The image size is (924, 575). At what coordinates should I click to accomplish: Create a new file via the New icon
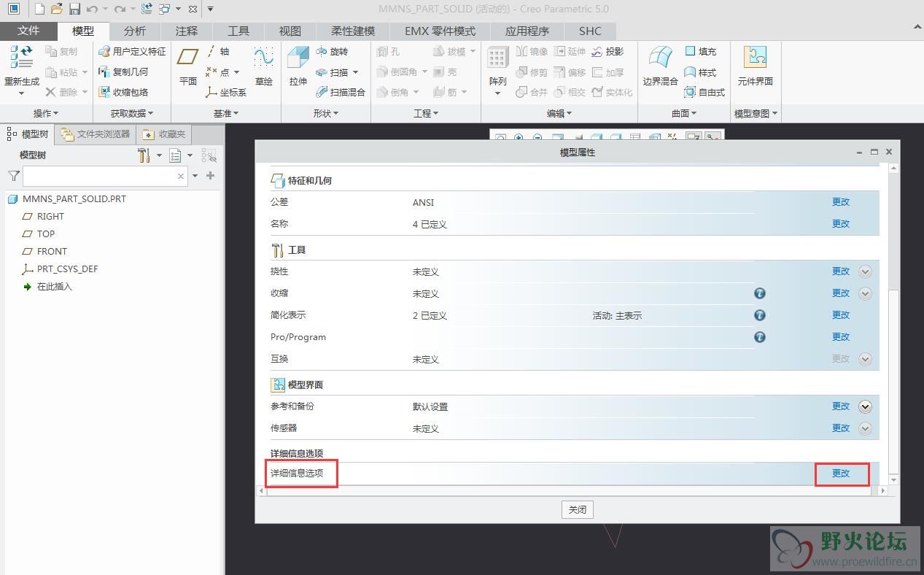click(x=39, y=9)
